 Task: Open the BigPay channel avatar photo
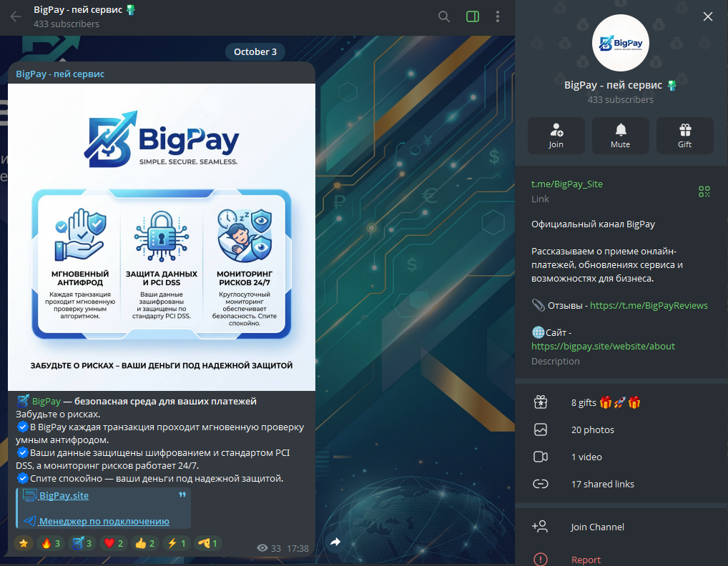click(x=621, y=43)
